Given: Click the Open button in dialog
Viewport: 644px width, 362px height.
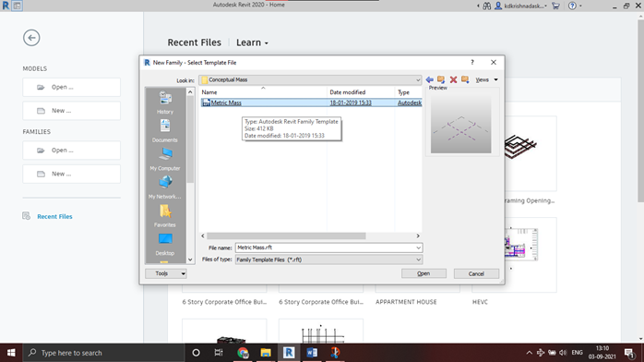Looking at the screenshot, I should (423, 273).
